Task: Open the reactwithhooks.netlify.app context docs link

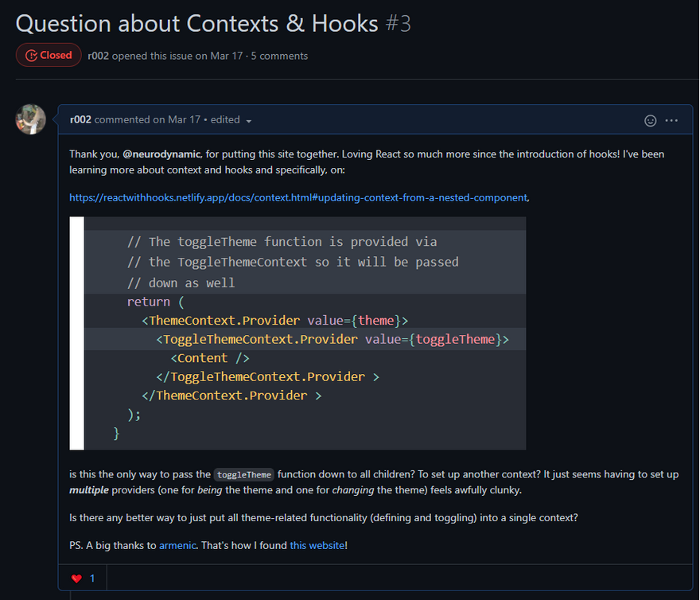Action: click(298, 197)
